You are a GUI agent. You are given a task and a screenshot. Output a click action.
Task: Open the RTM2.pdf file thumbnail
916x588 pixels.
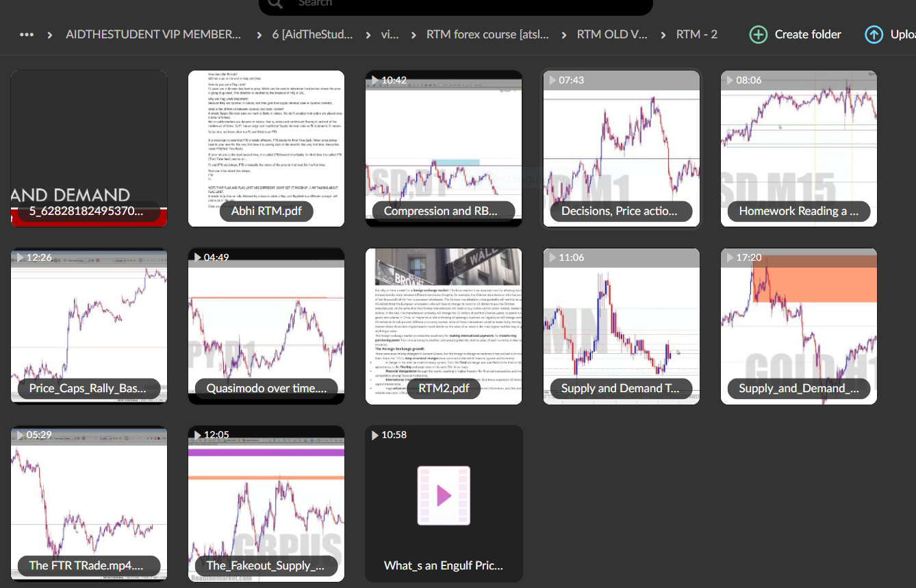click(444, 326)
